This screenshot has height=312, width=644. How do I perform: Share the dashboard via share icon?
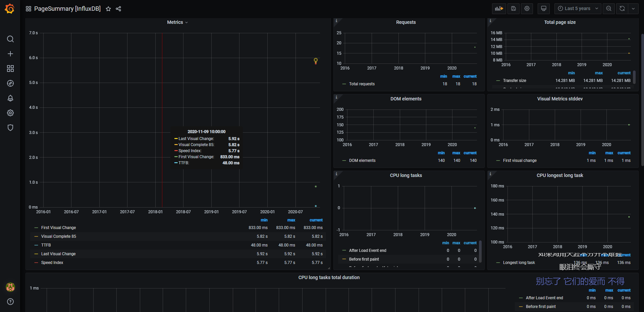[118, 9]
